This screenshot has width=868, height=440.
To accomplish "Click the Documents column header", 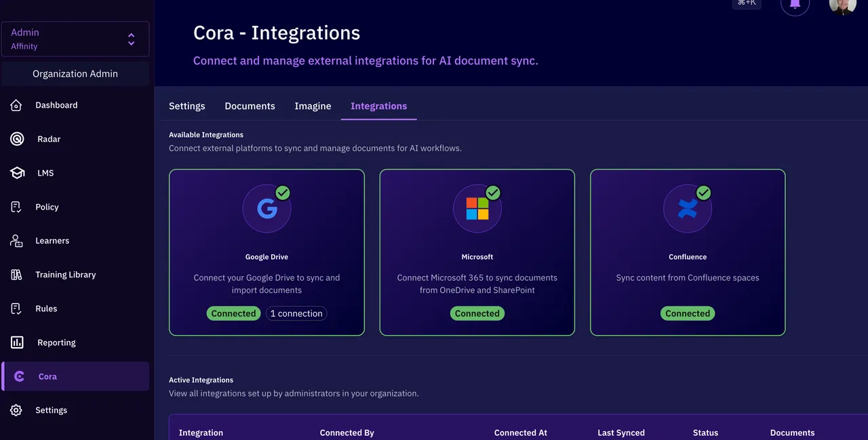I will pos(792,433).
